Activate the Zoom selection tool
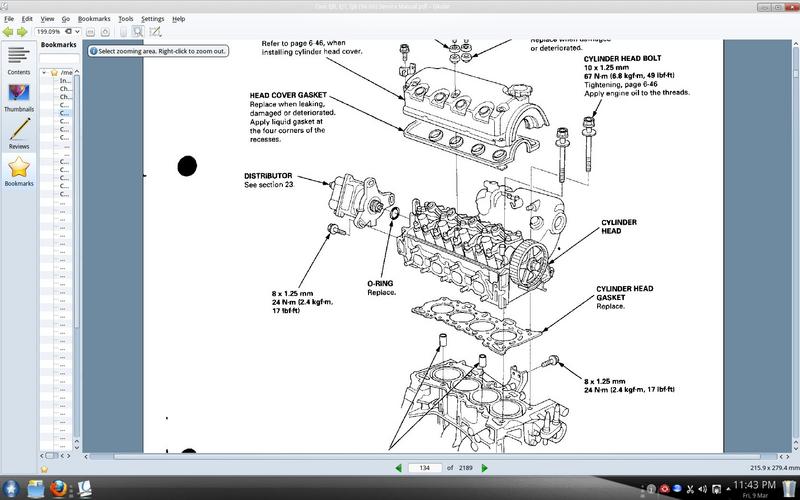This screenshot has height=500, width=800. click(138, 31)
